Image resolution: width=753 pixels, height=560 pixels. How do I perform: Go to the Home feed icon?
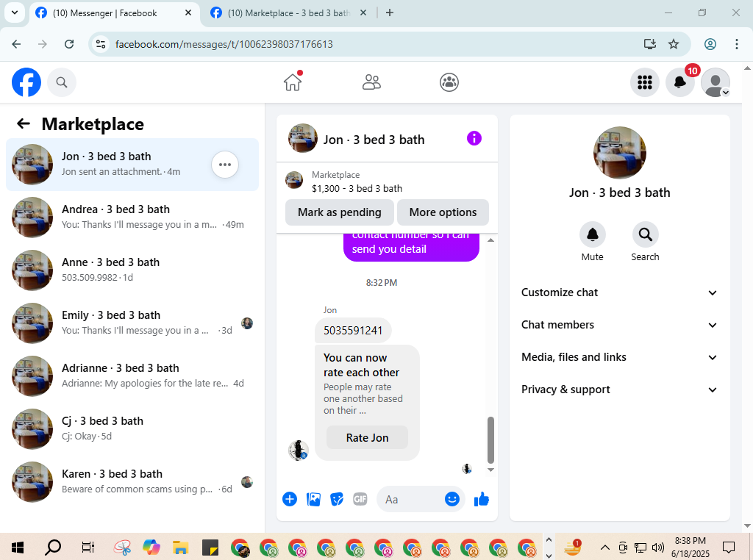pyautogui.click(x=293, y=82)
